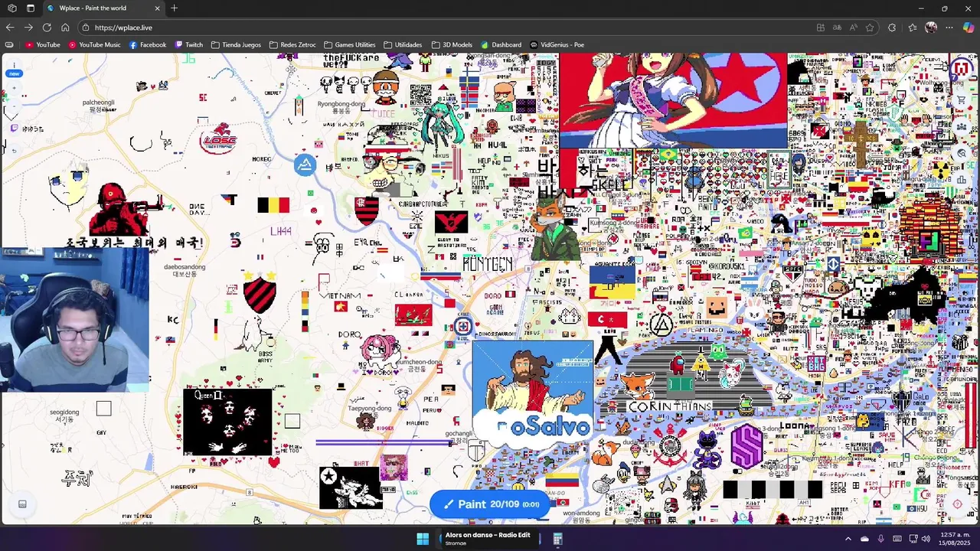Open the OneDrive cloud tray icon
The width and height of the screenshot is (980, 551).
(x=864, y=539)
